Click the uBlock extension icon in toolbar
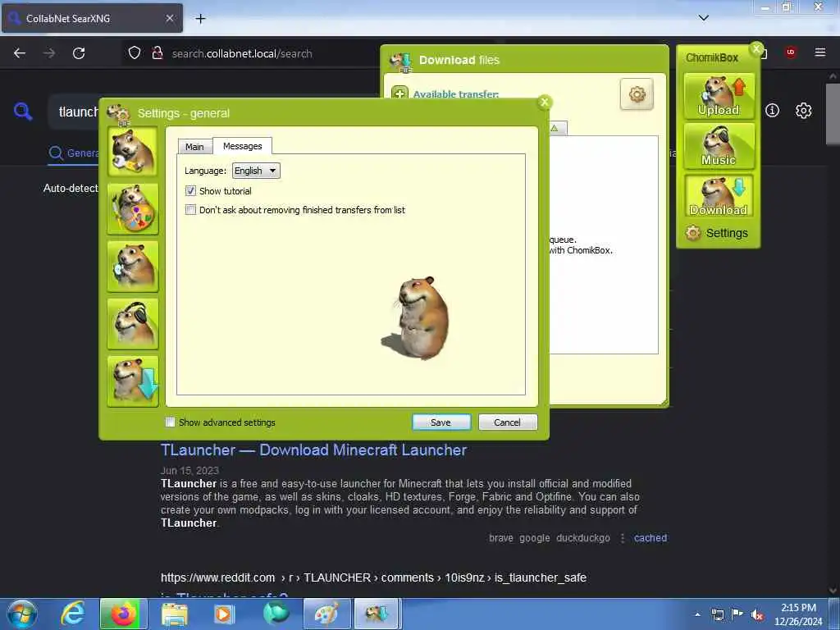 click(x=790, y=52)
